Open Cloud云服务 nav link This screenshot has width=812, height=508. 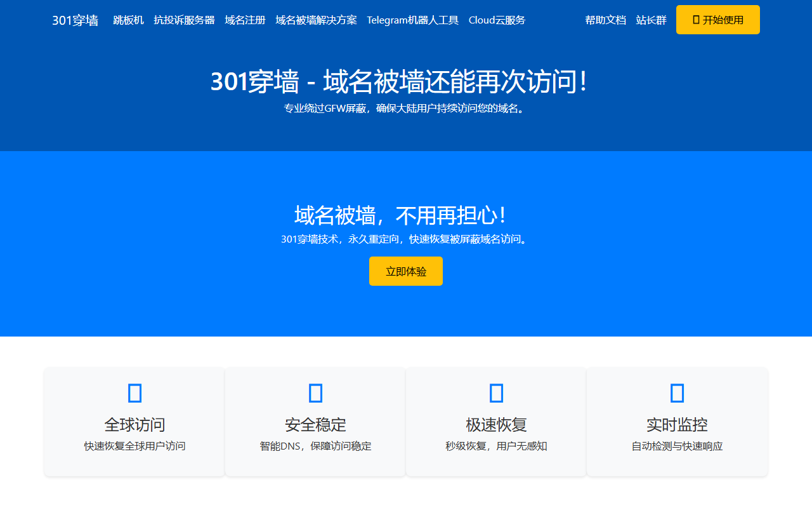click(497, 20)
